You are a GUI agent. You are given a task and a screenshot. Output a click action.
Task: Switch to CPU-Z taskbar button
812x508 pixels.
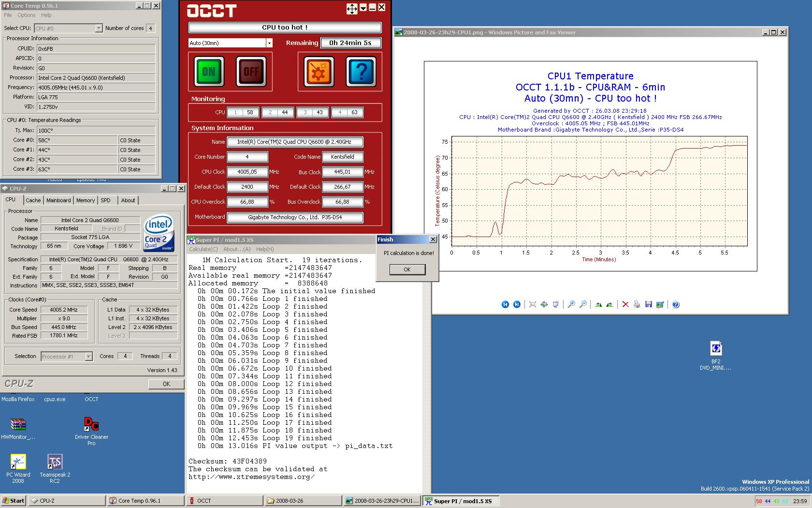[67, 501]
